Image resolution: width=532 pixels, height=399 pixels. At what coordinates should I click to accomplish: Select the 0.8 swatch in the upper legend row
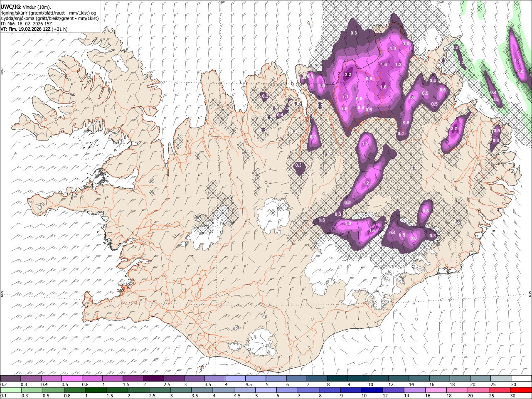coord(92,378)
